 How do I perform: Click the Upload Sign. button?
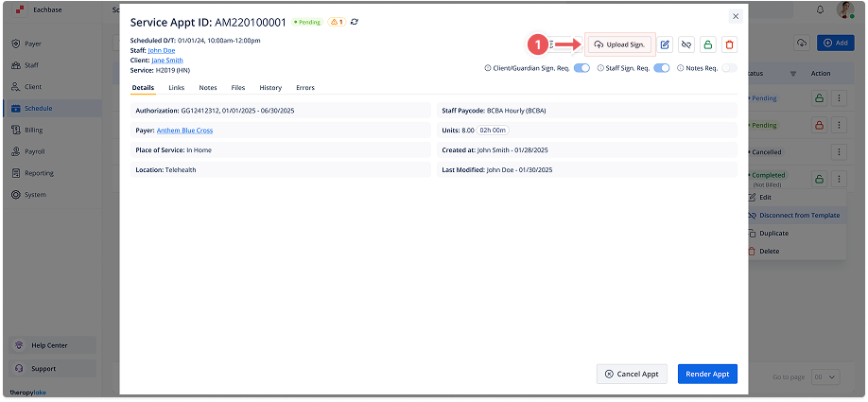point(619,44)
